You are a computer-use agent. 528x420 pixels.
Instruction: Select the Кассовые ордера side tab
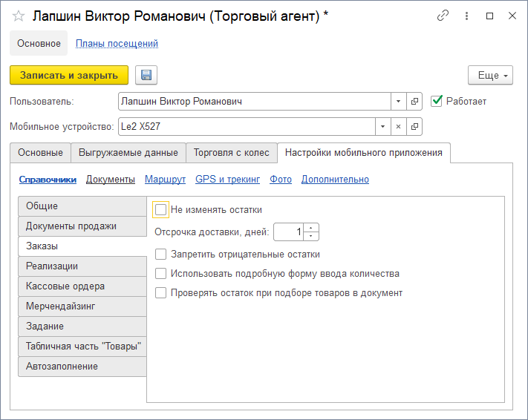coord(82,286)
